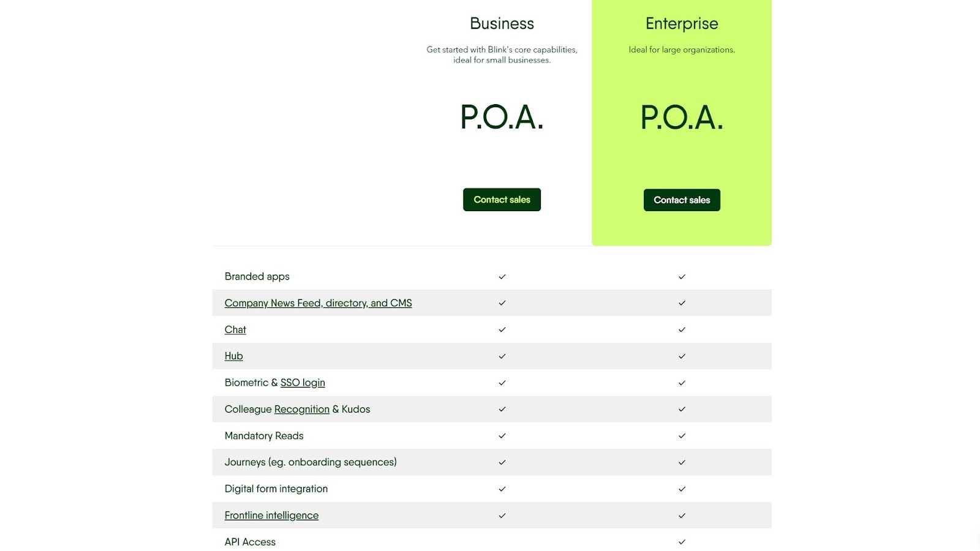The image size is (980, 551).
Task: Open the Recognition link
Action: point(302,409)
